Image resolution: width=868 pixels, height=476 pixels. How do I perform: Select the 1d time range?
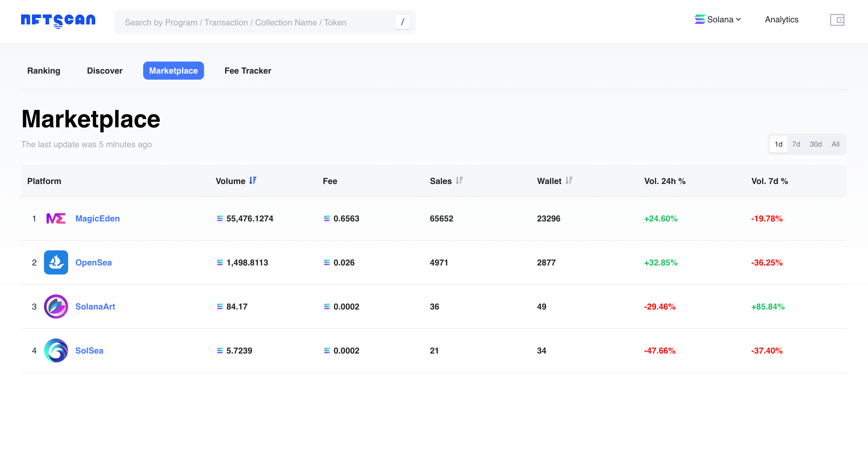click(x=778, y=144)
